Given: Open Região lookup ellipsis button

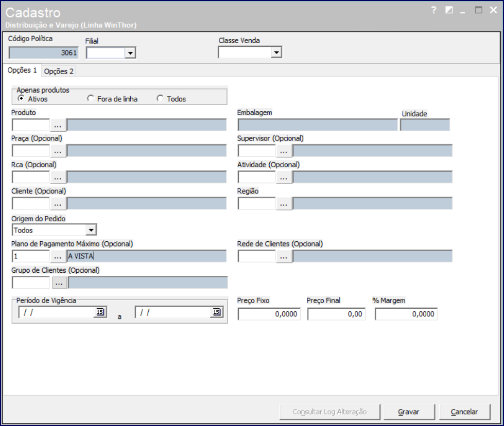Looking at the screenshot, I should pyautogui.click(x=284, y=203).
